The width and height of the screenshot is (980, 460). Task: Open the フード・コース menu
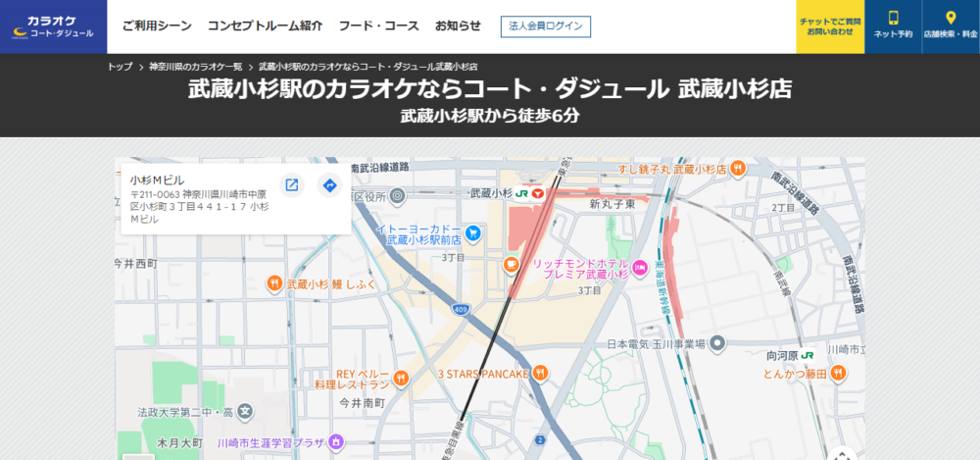pos(378,26)
